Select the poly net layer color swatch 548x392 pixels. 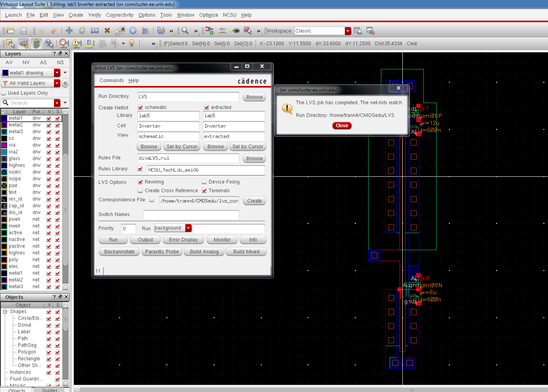pos(4,260)
